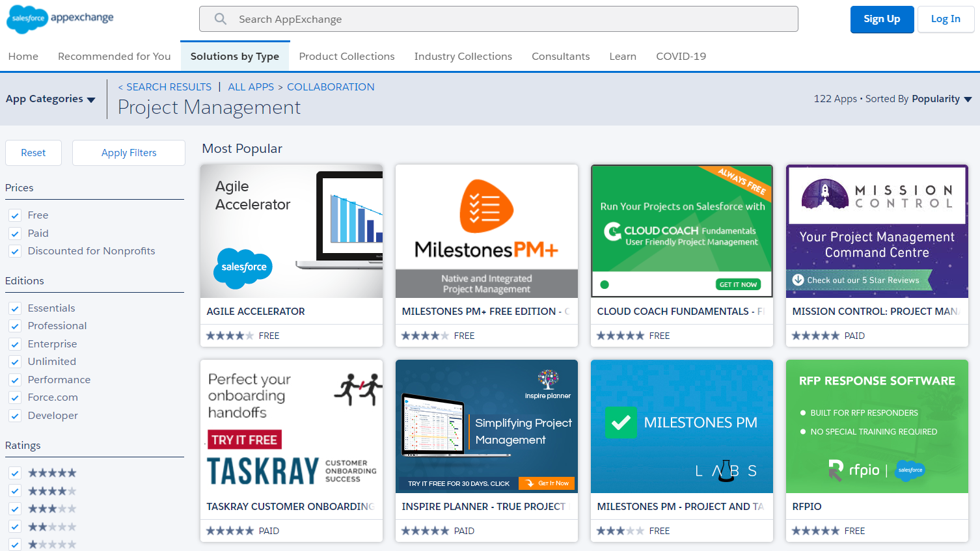Uncheck the Free price filter

point(14,215)
